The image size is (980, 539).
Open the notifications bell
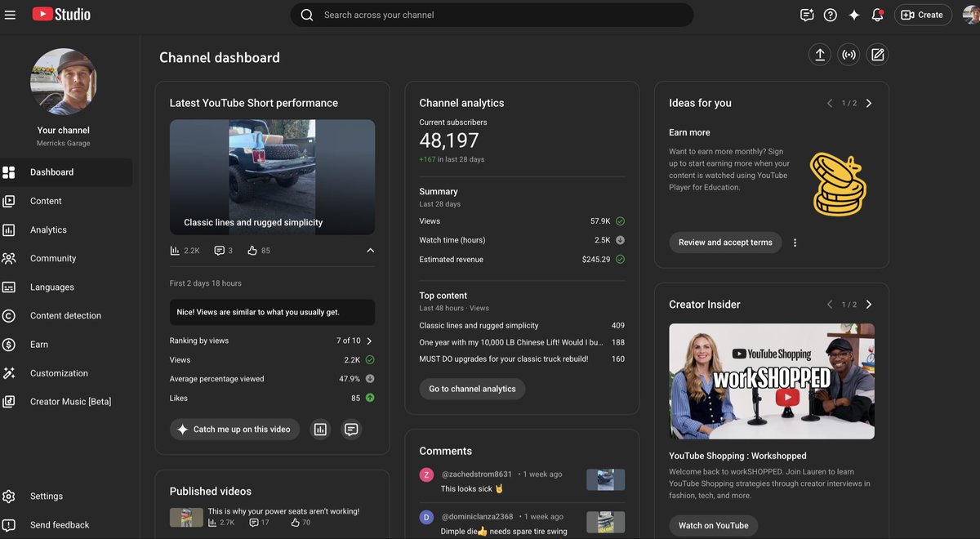(x=877, y=15)
